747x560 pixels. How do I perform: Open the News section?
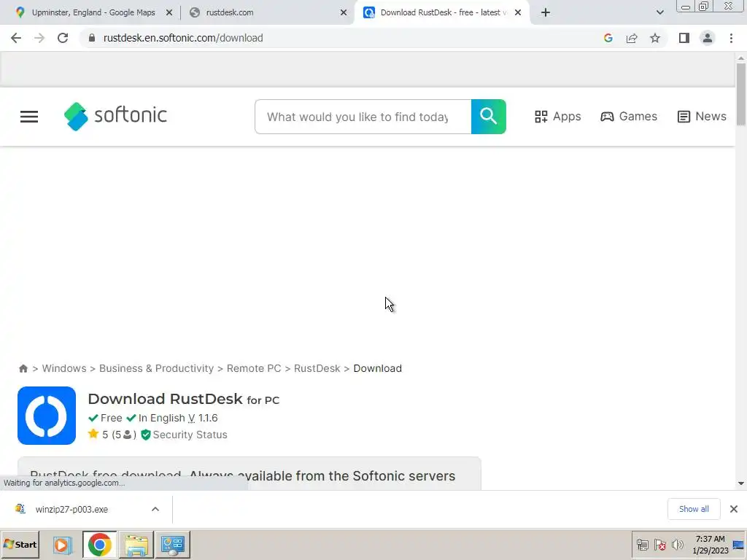pos(702,117)
